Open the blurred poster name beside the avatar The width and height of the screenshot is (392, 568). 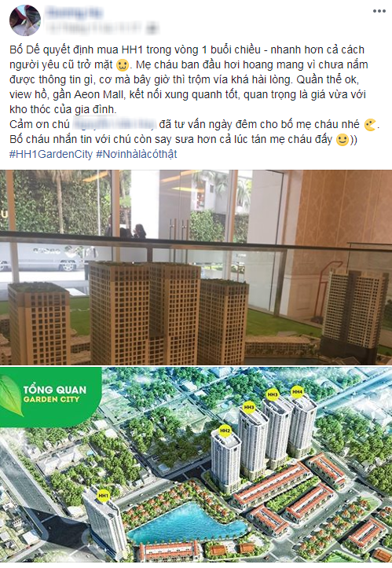[x=75, y=13]
